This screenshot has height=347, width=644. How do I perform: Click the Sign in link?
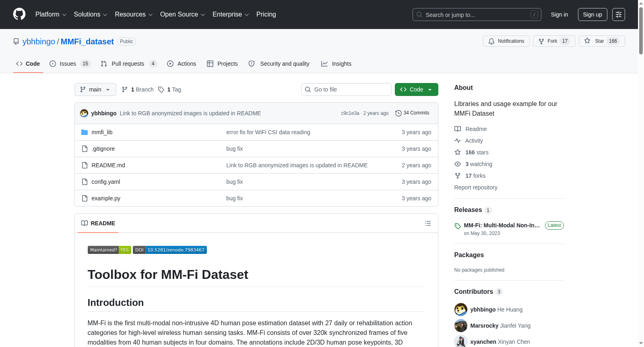pos(559,15)
